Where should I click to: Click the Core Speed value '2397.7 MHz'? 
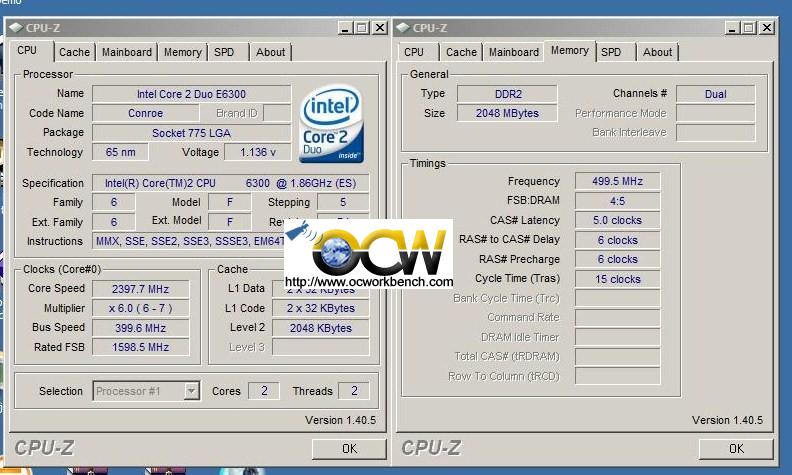click(140, 289)
